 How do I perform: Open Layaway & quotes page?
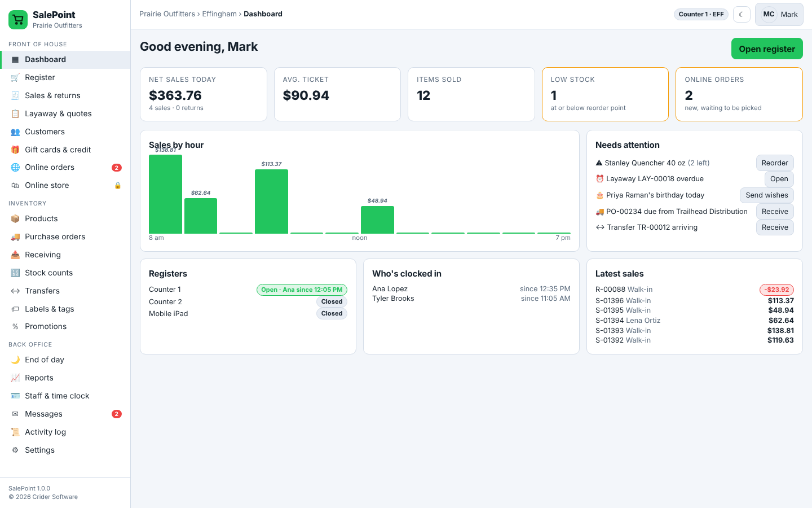tap(65, 114)
